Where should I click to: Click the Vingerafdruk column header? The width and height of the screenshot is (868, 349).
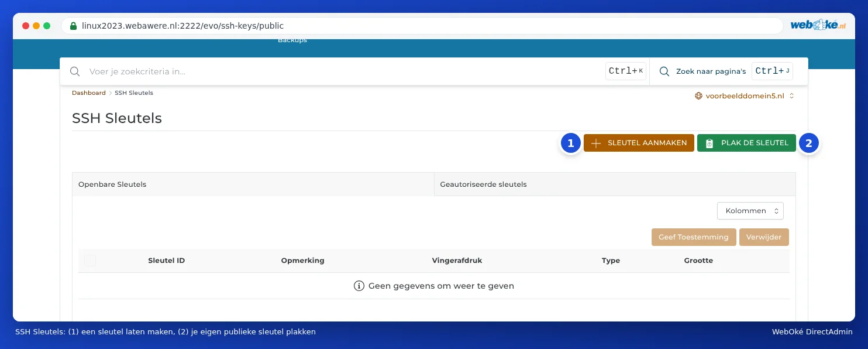point(457,261)
